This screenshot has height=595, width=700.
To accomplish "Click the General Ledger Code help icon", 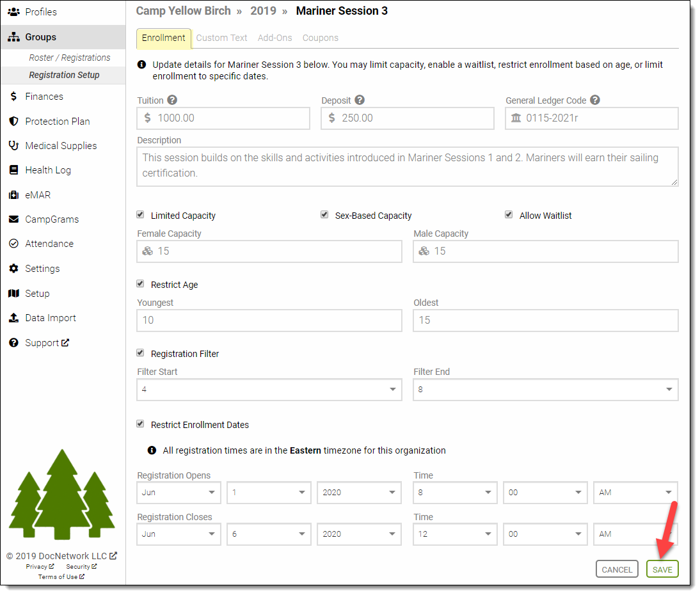I will point(595,100).
